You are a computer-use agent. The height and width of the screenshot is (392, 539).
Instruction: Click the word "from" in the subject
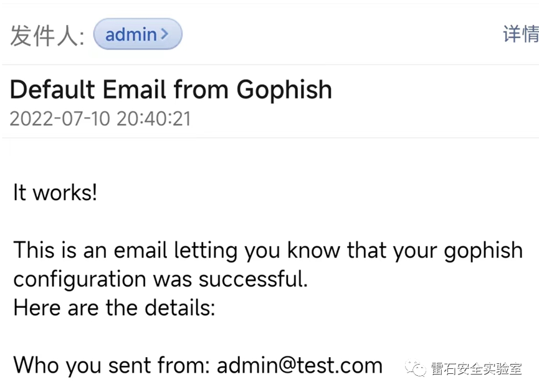(201, 90)
